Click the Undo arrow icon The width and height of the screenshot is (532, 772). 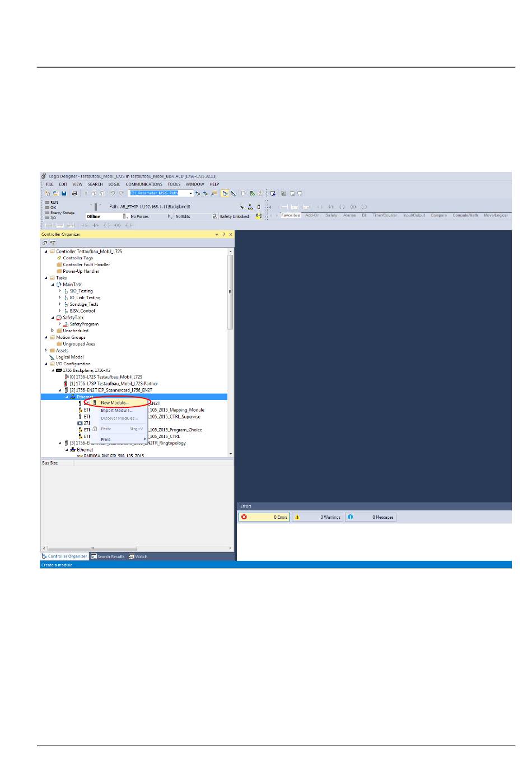point(113,193)
